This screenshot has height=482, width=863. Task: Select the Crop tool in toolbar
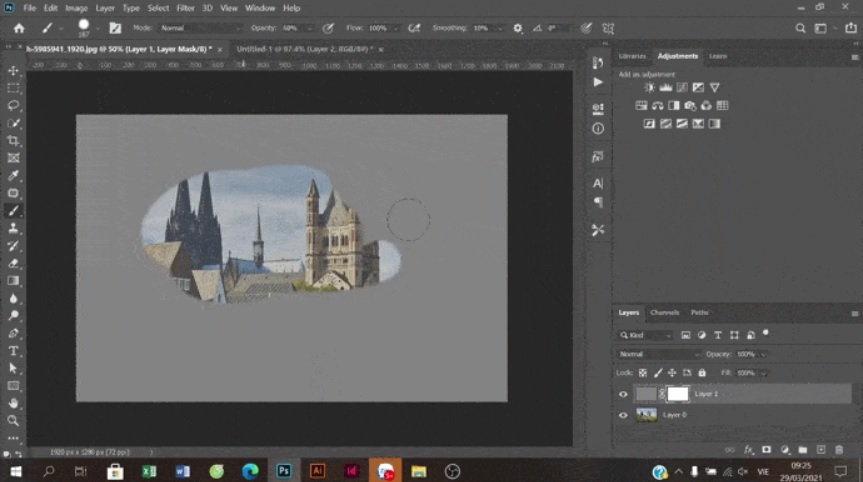[x=14, y=140]
